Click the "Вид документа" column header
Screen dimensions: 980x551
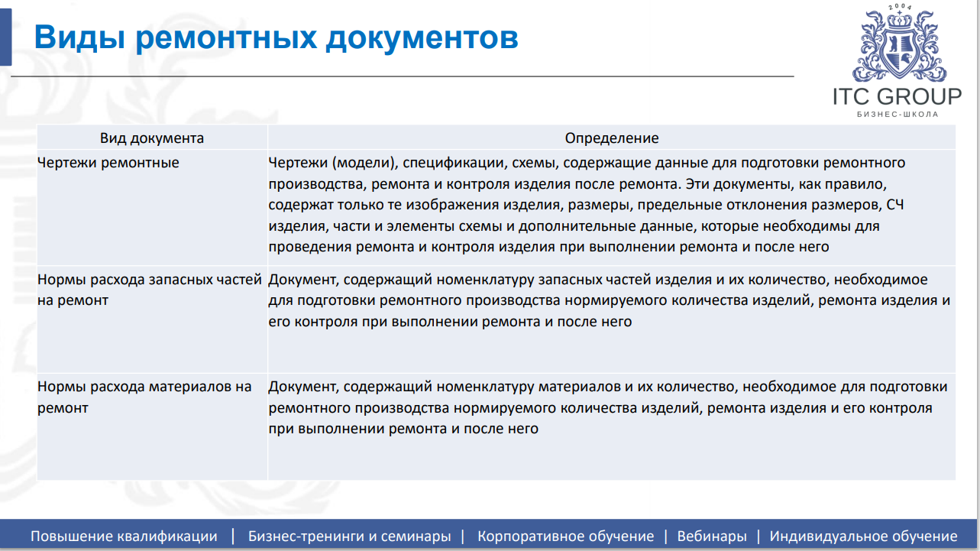(x=152, y=138)
